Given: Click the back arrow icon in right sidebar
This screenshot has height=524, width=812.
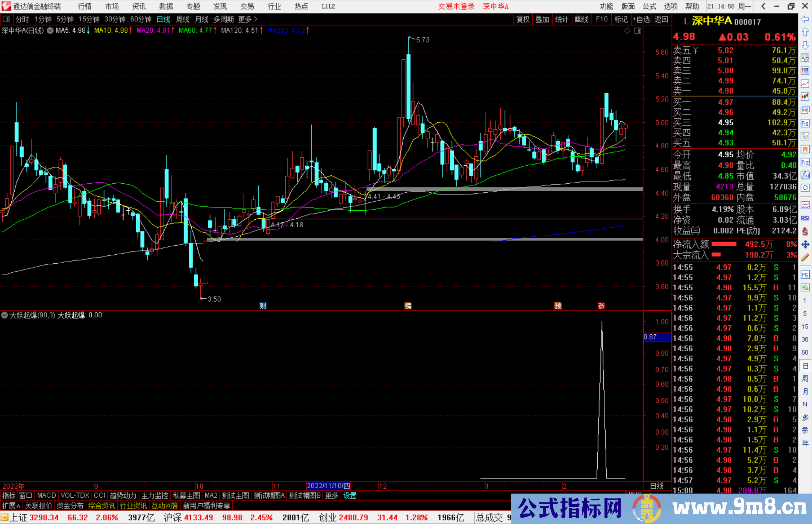Looking at the screenshot, I should pos(804,19).
